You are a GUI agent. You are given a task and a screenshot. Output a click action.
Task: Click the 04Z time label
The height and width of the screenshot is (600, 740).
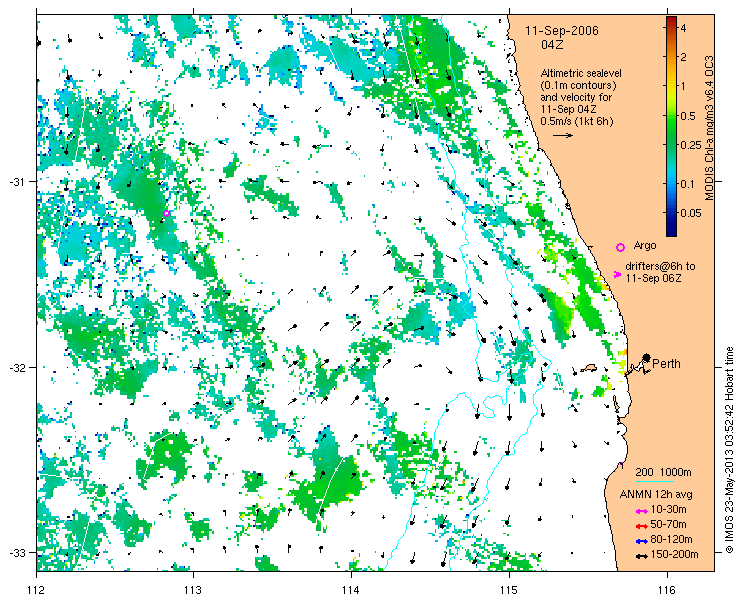coord(553,45)
